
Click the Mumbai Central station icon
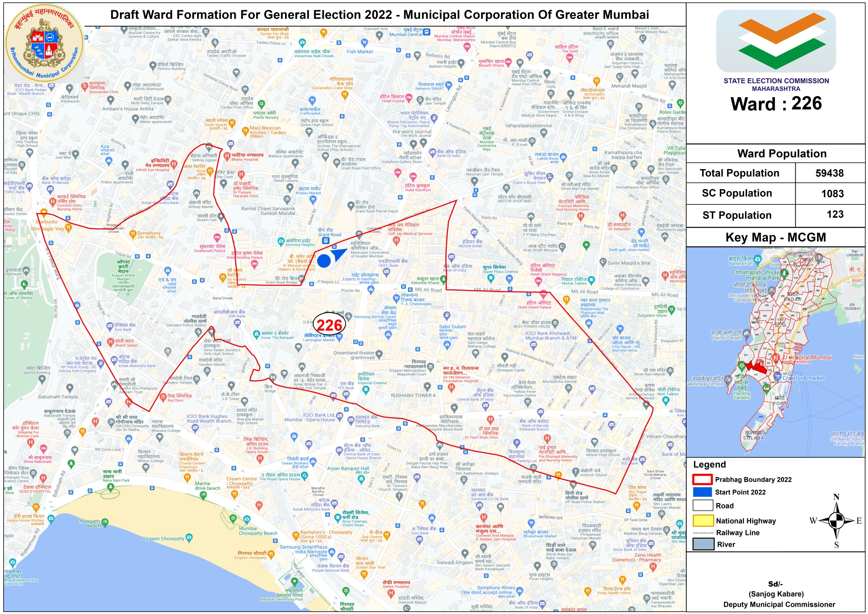(x=426, y=32)
